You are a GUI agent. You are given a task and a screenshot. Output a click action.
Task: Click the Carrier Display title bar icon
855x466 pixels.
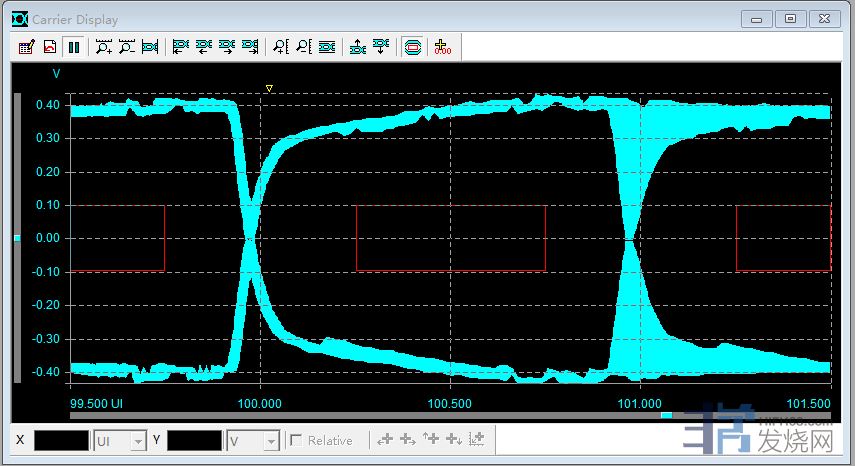coord(20,19)
